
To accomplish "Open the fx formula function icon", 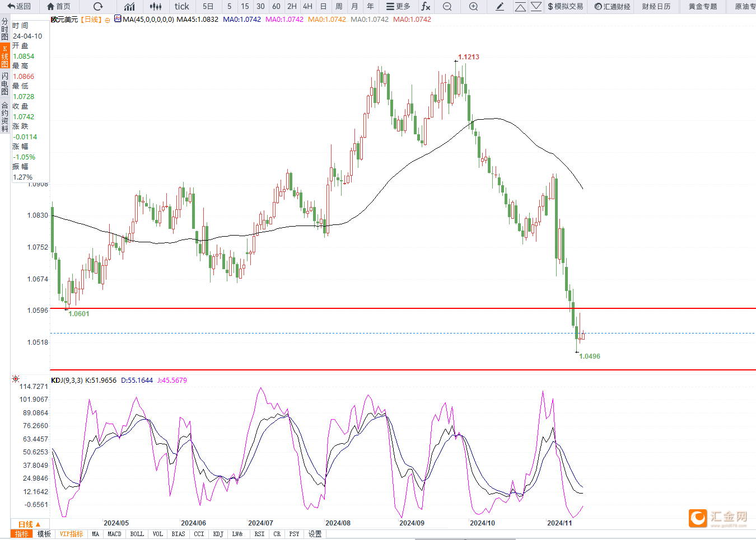I will 426,6.
